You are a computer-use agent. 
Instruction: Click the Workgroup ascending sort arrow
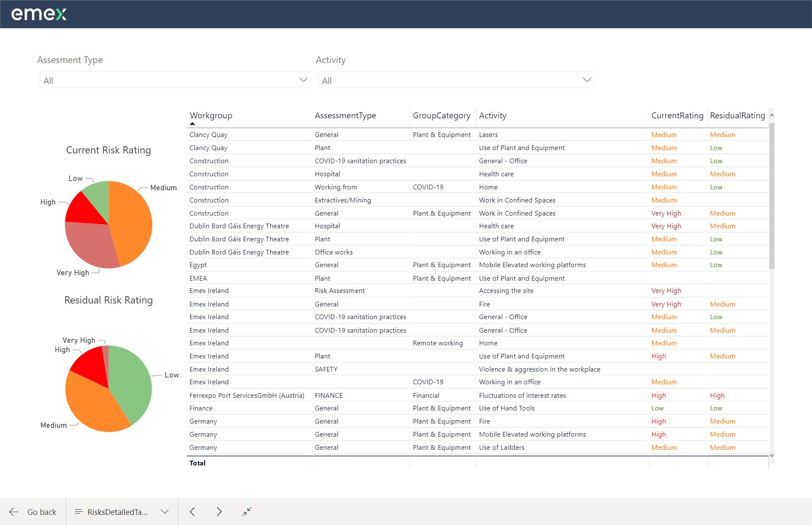pos(192,124)
